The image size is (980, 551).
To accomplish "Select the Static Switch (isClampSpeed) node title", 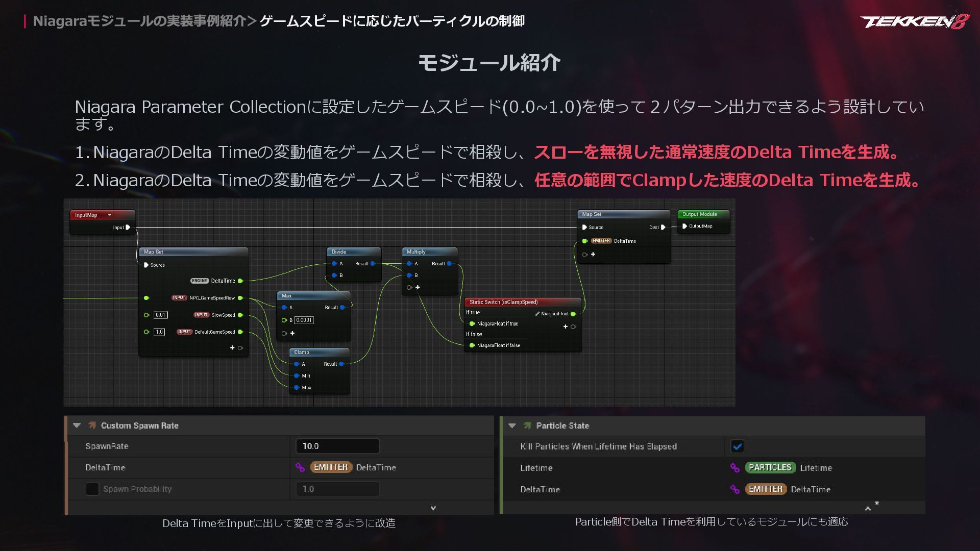I will coord(503,302).
